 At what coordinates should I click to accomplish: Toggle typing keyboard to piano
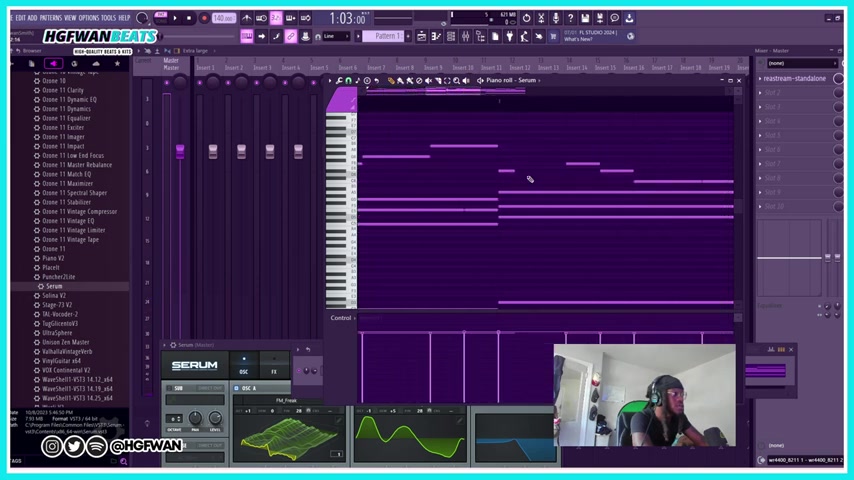click(247, 36)
